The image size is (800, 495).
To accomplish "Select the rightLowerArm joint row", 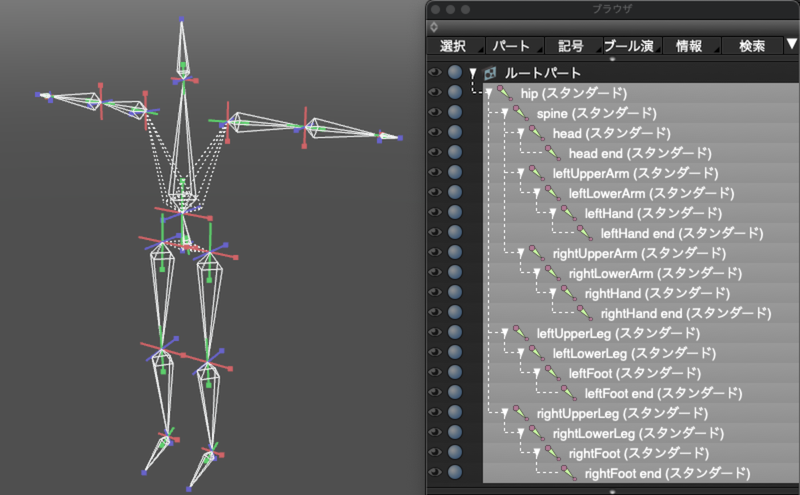I will click(641, 273).
